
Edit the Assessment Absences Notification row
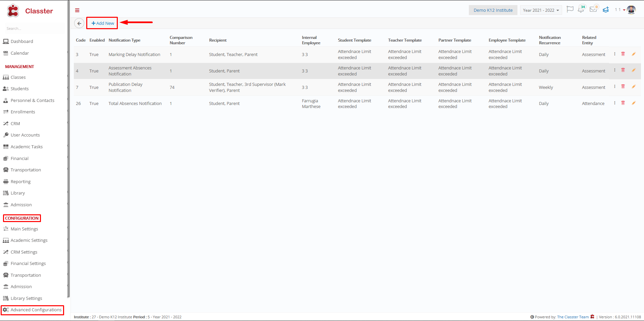pos(634,70)
